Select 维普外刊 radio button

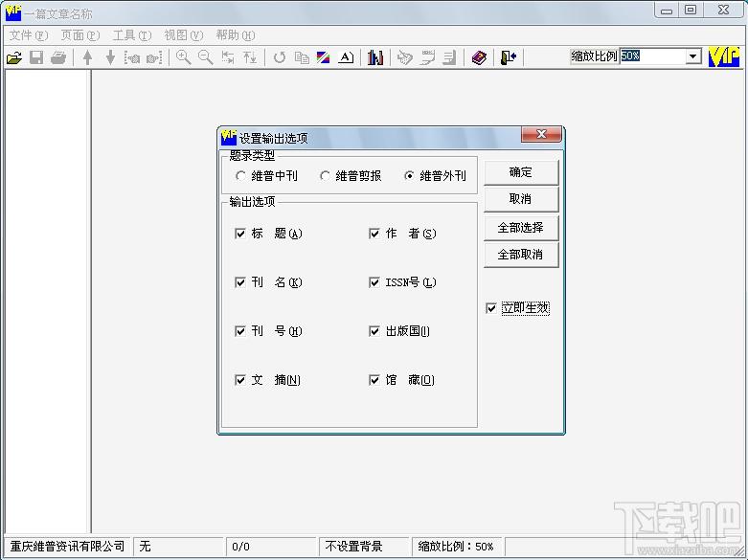(409, 176)
